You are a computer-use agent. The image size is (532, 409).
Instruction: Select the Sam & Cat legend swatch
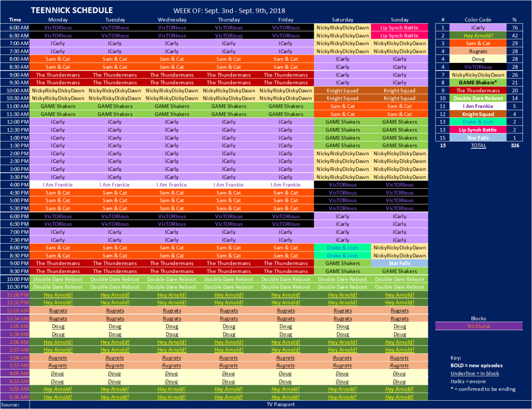click(478, 43)
